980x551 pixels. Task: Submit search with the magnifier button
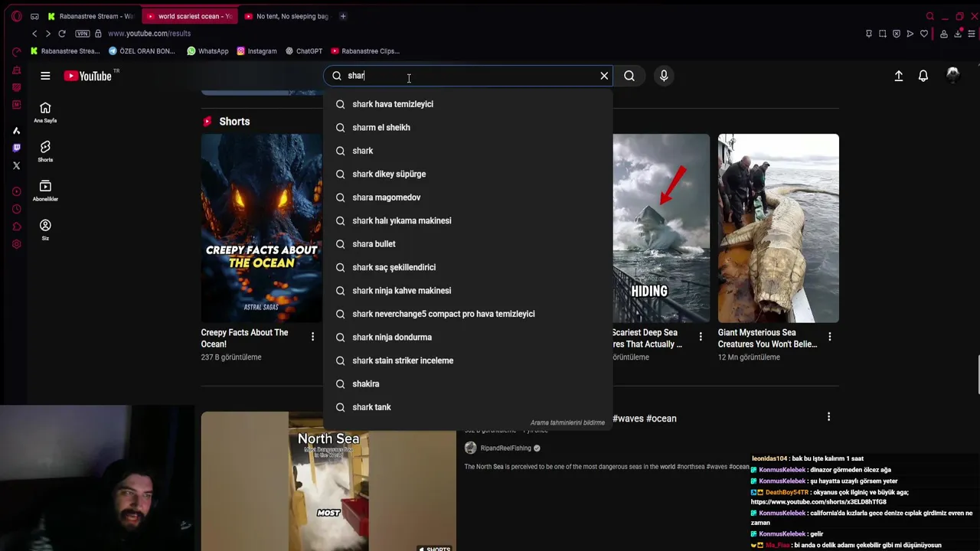[x=629, y=76]
